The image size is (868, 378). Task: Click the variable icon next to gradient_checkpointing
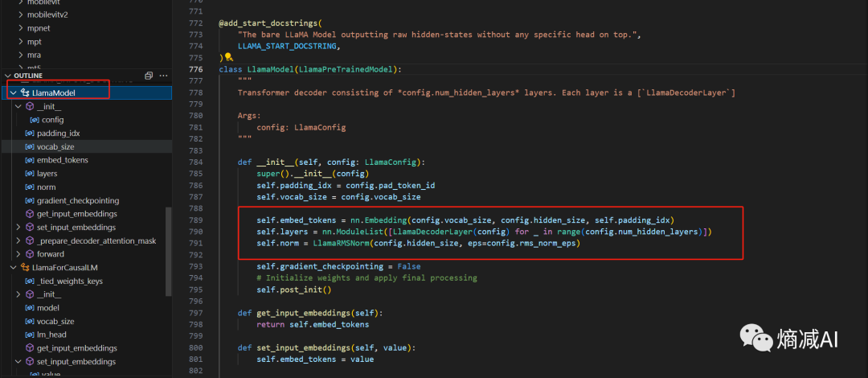30,200
